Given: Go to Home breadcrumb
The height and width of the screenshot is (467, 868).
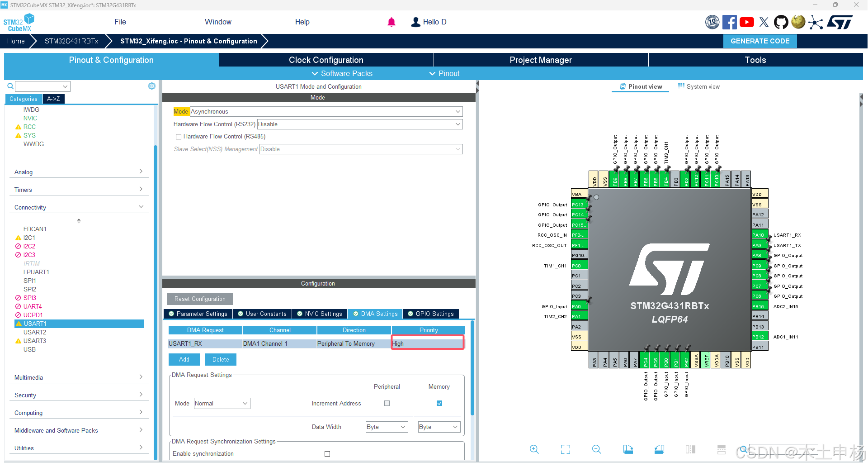Looking at the screenshot, I should point(16,41).
